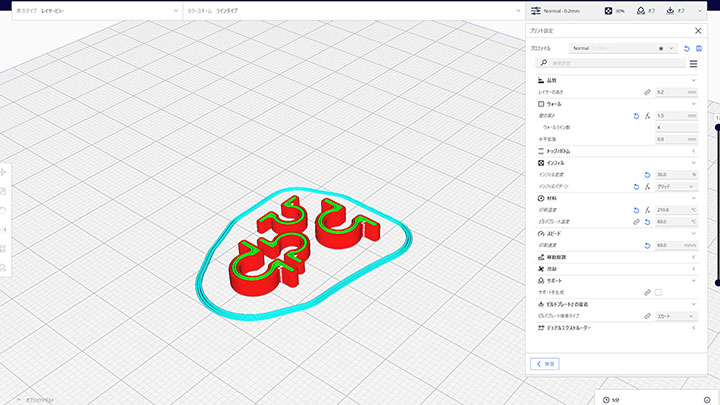Edit the printing temperature field 210.0
Image resolution: width=720 pixels, height=405 pixels.
coord(676,210)
